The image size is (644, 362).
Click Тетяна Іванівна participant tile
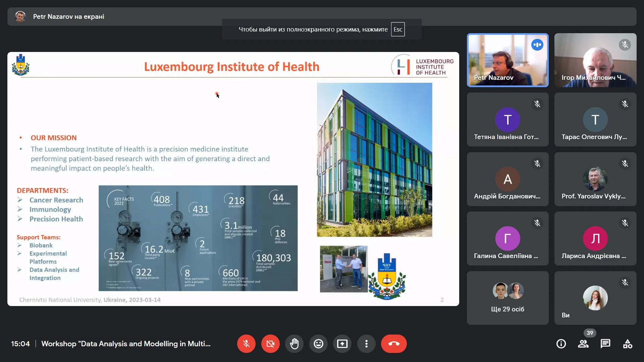point(507,119)
